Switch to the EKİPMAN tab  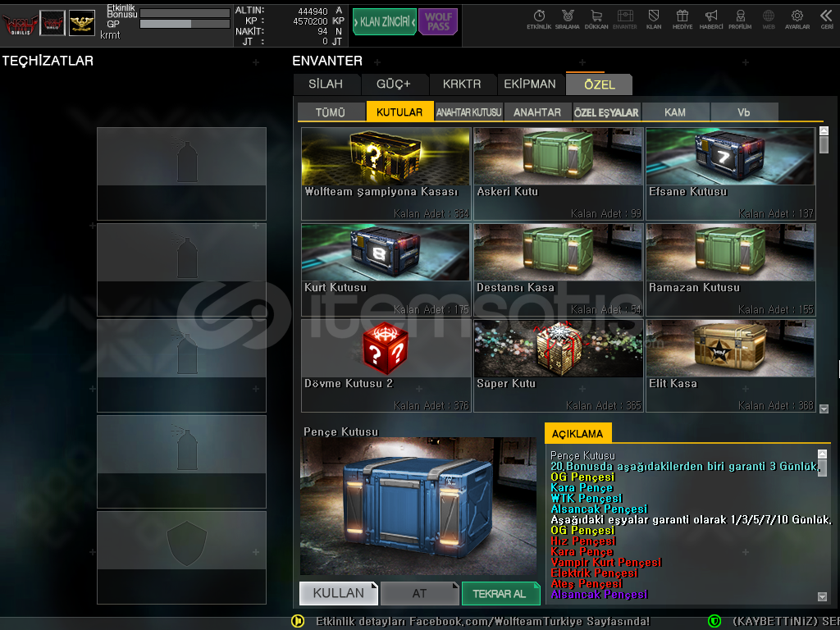[x=530, y=84]
